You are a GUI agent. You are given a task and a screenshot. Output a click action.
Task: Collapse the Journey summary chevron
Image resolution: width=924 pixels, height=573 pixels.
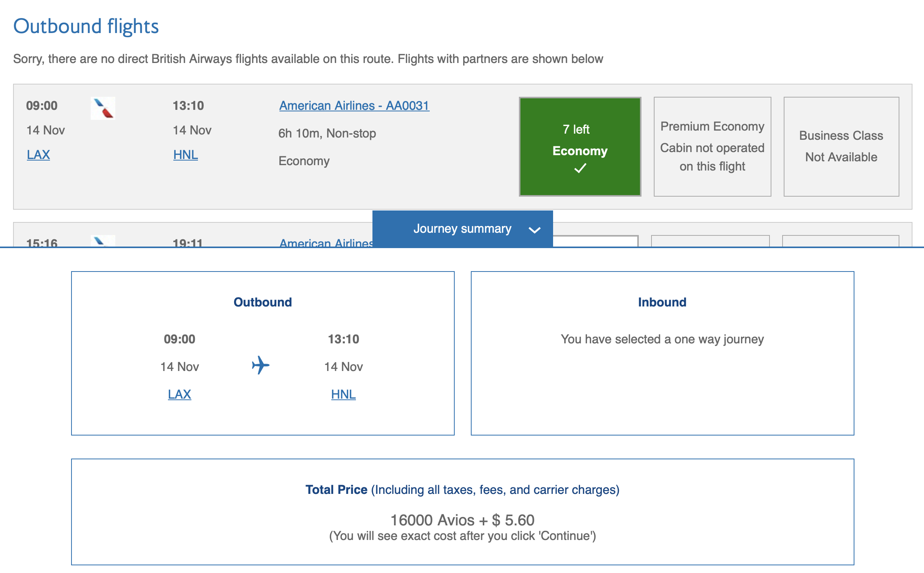534,230
